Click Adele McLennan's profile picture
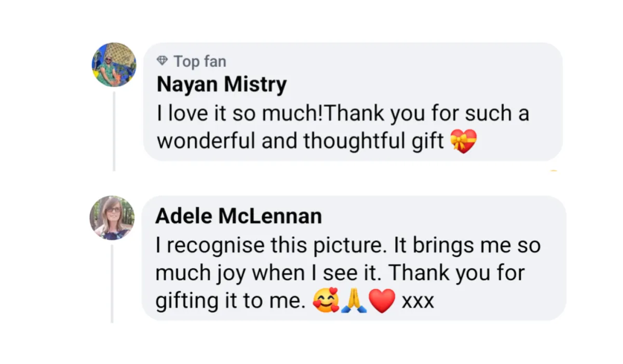623x364 pixels. coord(112,218)
